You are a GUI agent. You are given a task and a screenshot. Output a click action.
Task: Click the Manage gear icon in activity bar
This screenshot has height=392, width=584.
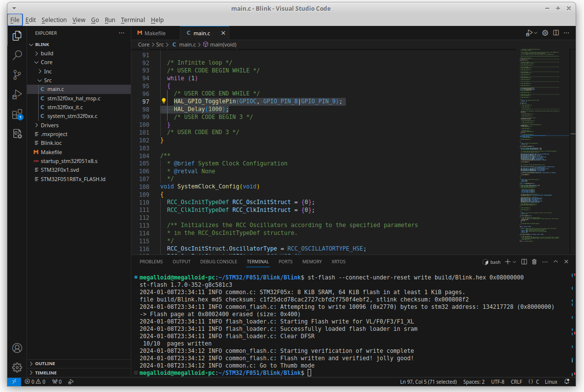pos(17,367)
